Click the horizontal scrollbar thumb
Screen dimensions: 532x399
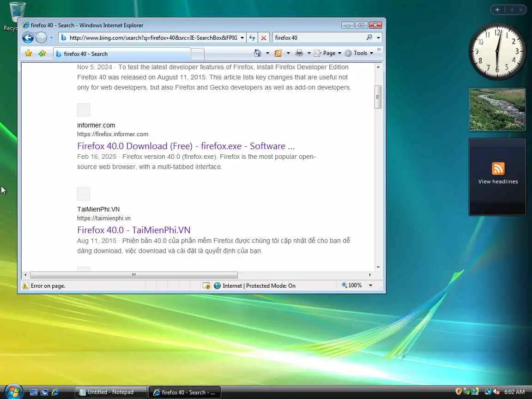pyautogui.click(x=133, y=275)
